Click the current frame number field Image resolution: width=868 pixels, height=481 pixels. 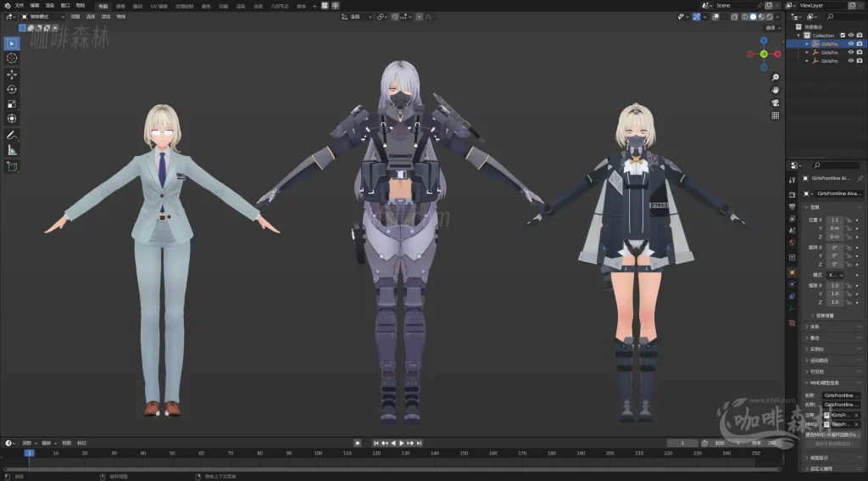click(x=682, y=443)
